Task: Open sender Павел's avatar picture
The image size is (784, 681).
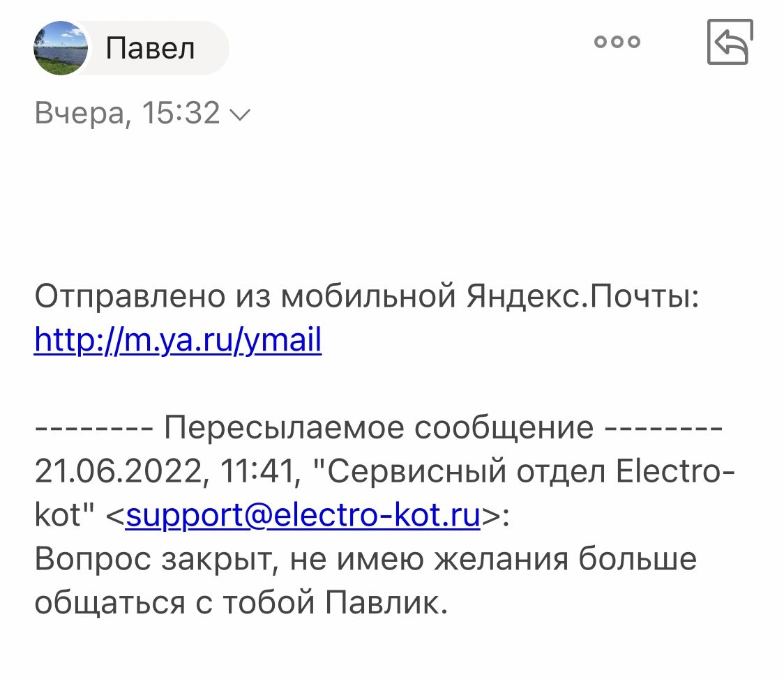Action: click(x=61, y=48)
